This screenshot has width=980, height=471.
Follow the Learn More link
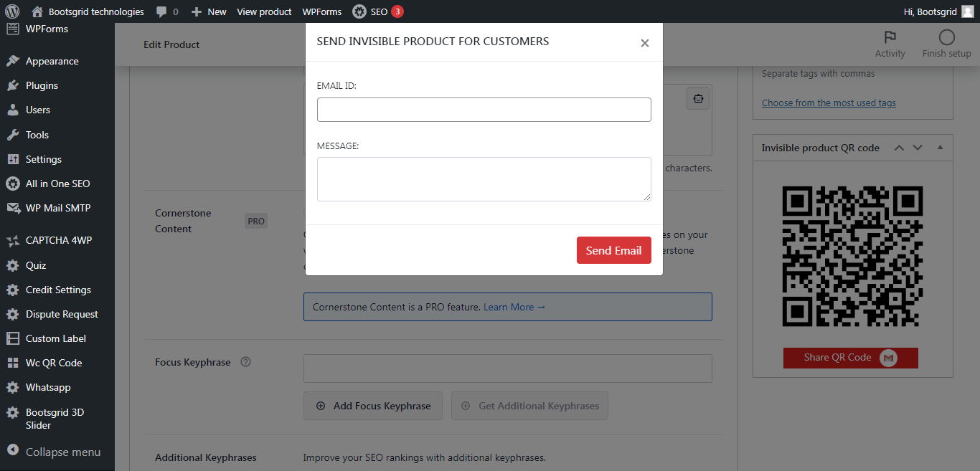pyautogui.click(x=514, y=307)
